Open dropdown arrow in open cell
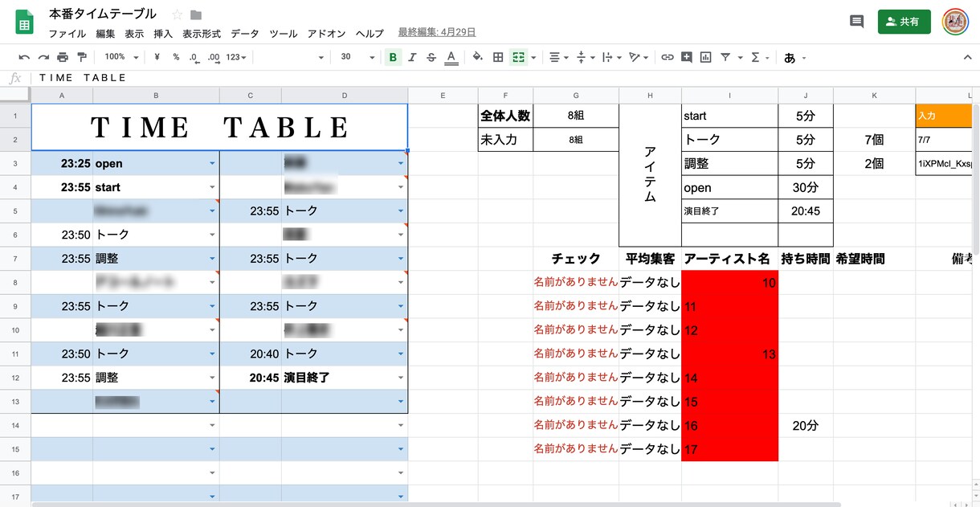The image size is (980, 507). 212,163
